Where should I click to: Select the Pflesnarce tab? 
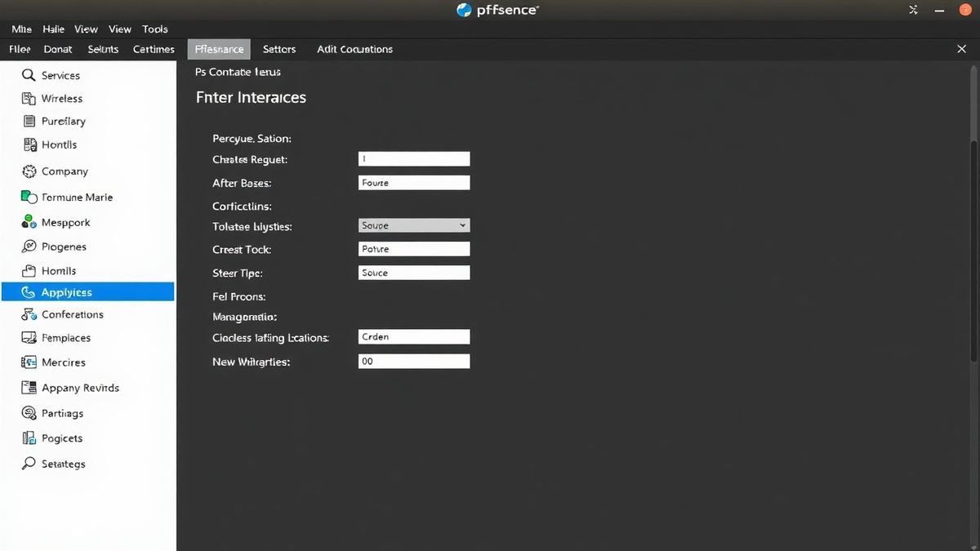pos(219,49)
